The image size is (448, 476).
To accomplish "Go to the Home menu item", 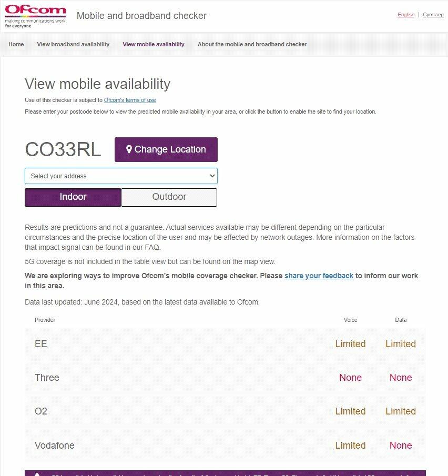I will point(16,44).
